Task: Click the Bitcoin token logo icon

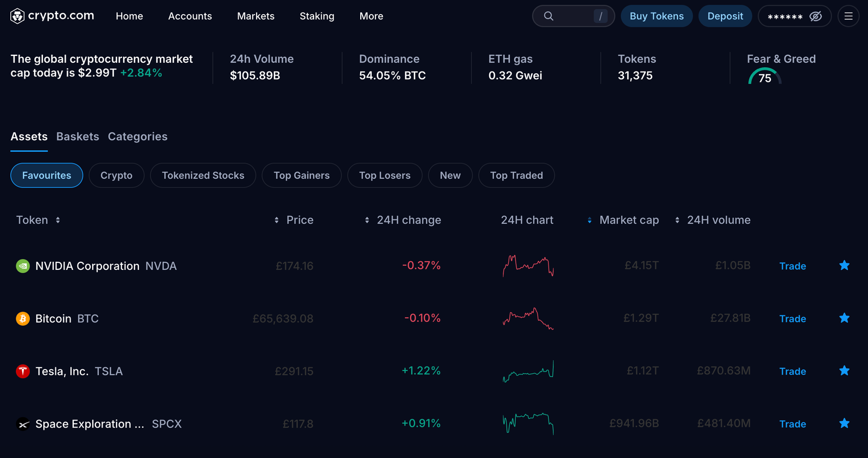Action: coord(23,319)
